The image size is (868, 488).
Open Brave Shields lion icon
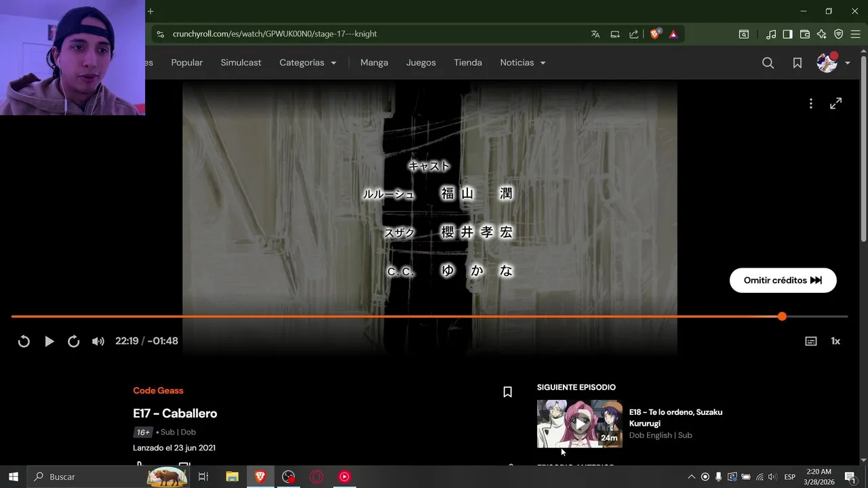655,34
